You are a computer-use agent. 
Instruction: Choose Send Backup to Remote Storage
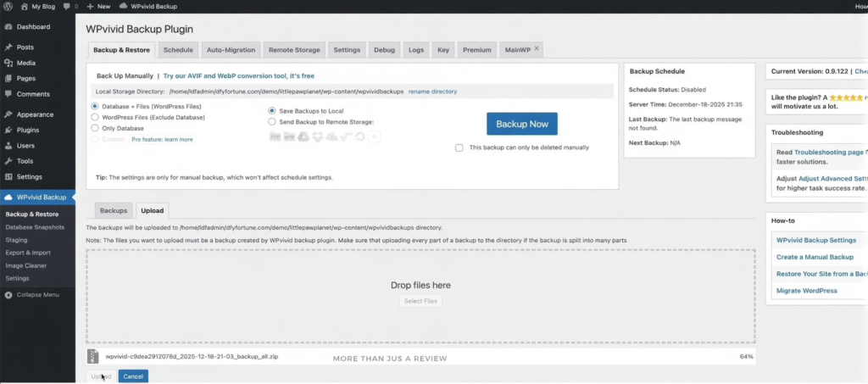coord(272,121)
